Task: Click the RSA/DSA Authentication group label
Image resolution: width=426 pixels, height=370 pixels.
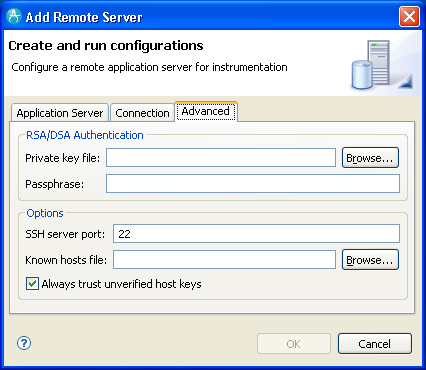Action: click(x=85, y=135)
